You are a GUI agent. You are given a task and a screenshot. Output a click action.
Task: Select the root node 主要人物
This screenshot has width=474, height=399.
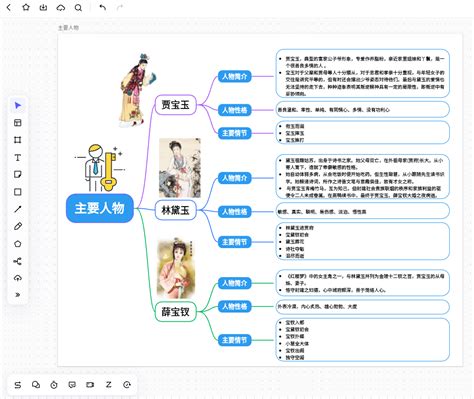pos(100,208)
